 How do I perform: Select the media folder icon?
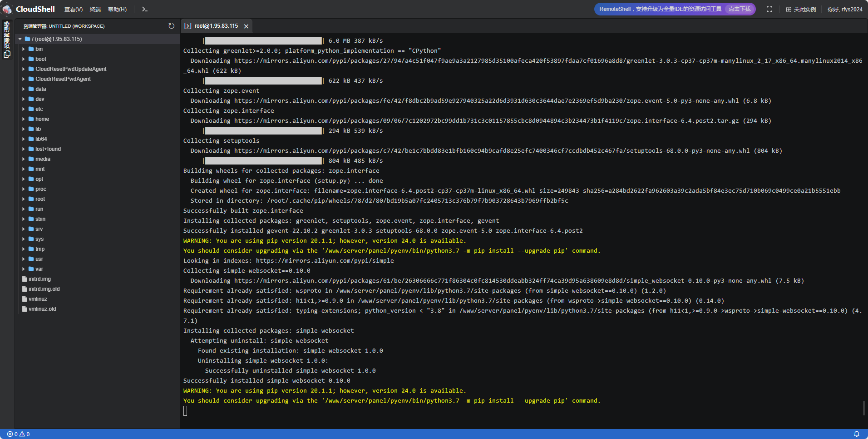pos(31,159)
